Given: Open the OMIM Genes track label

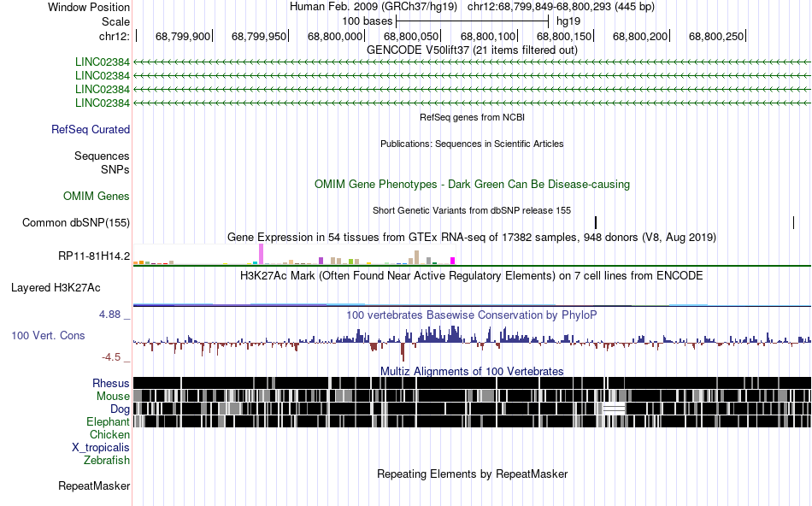Looking at the screenshot, I should click(97, 197).
